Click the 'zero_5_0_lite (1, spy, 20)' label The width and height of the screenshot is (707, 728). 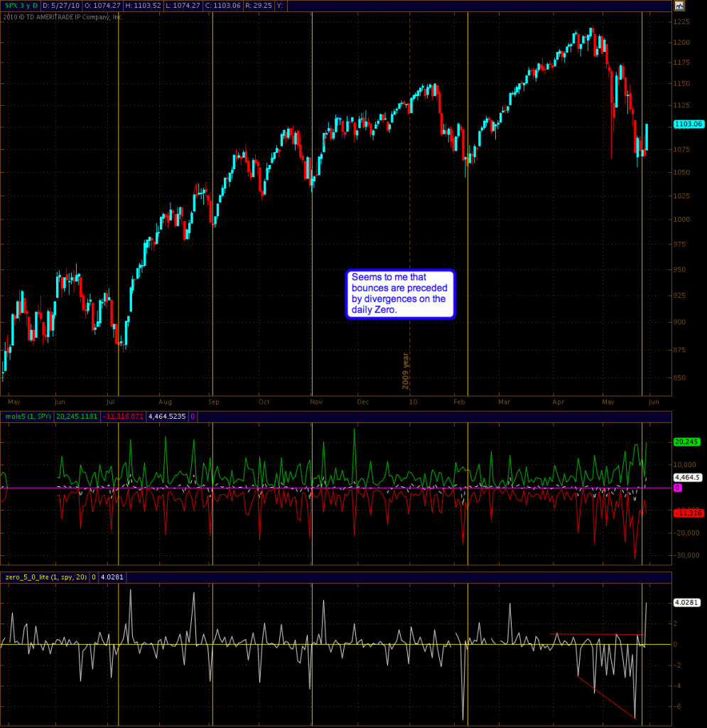click(x=46, y=577)
